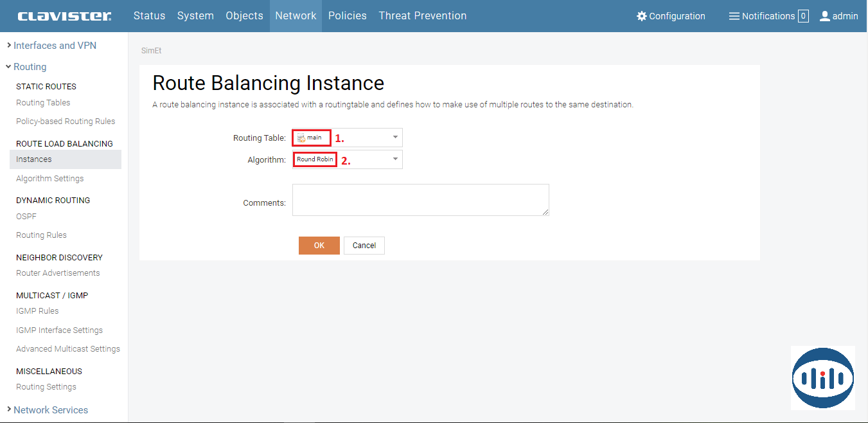The height and width of the screenshot is (423, 868).
Task: Click the Cancel button
Action: tap(364, 246)
